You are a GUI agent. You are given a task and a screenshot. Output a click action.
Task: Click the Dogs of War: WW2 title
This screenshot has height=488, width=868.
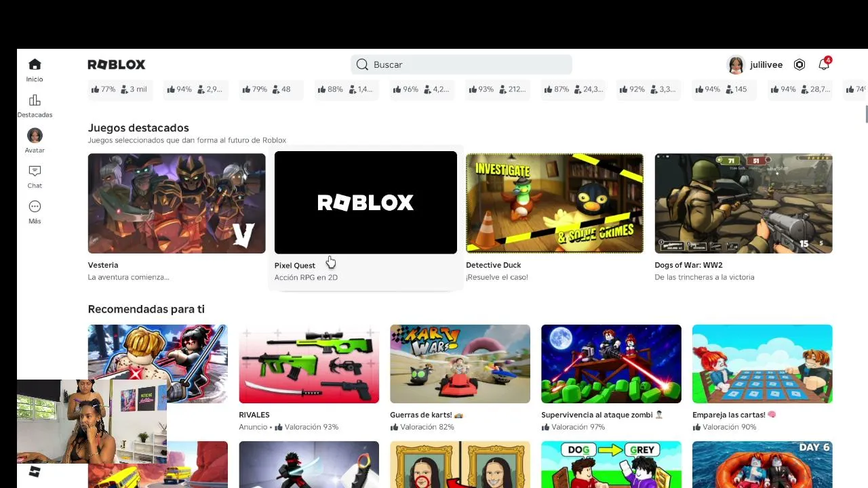point(688,265)
